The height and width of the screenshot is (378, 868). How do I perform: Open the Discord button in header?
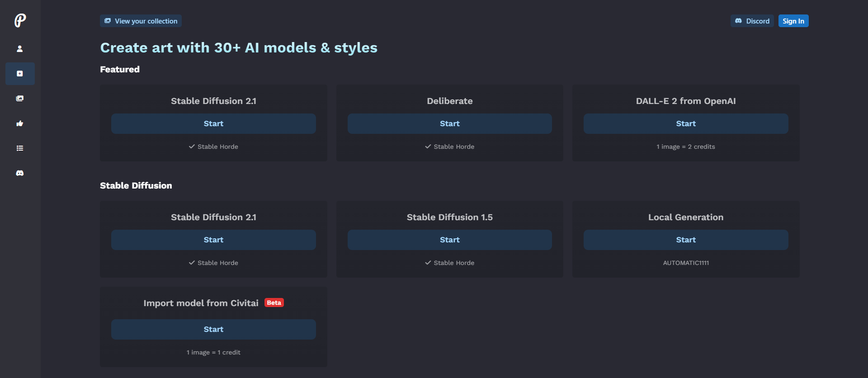[752, 21]
